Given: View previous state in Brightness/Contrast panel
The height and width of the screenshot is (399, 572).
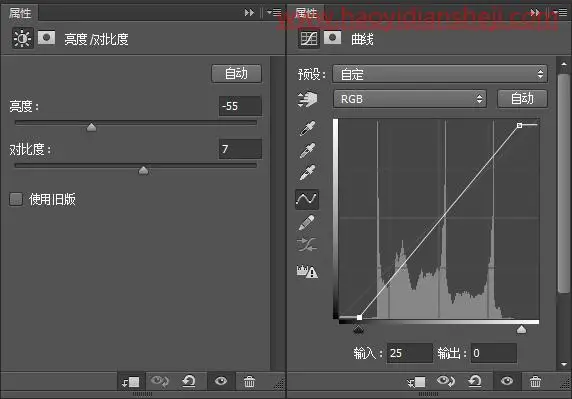Looking at the screenshot, I should pyautogui.click(x=160, y=381).
